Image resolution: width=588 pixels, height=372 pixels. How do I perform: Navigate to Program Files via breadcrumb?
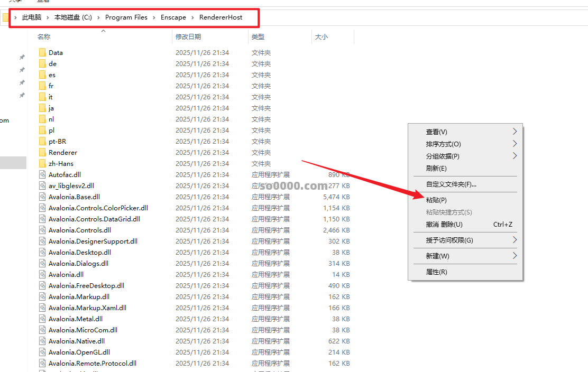pos(126,17)
